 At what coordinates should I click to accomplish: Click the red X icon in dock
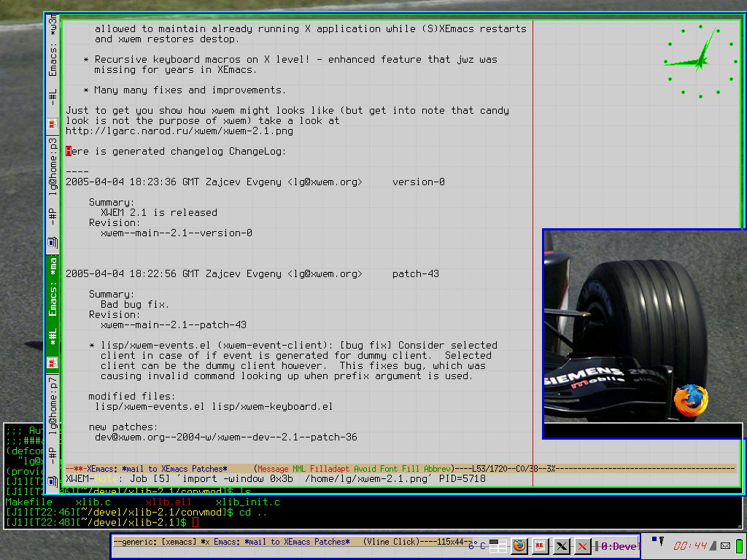[582, 545]
